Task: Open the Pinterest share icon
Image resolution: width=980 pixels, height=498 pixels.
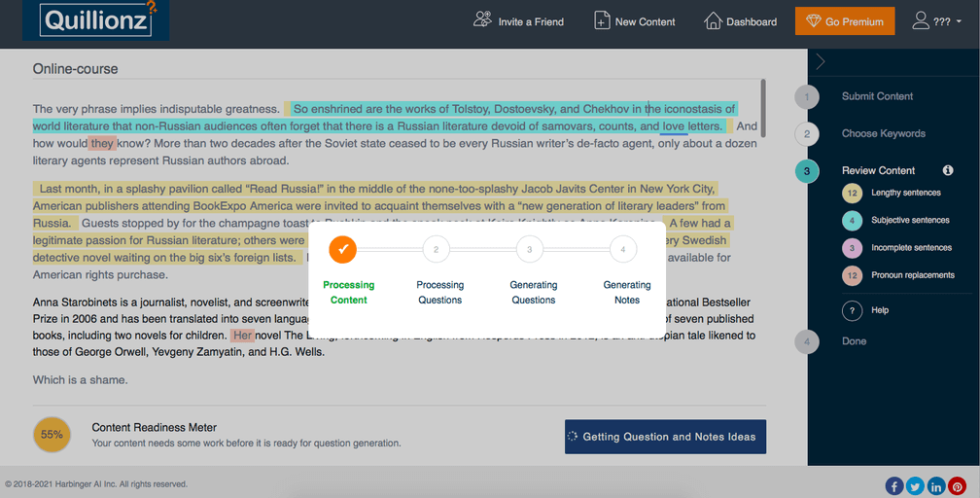Action: (958, 486)
